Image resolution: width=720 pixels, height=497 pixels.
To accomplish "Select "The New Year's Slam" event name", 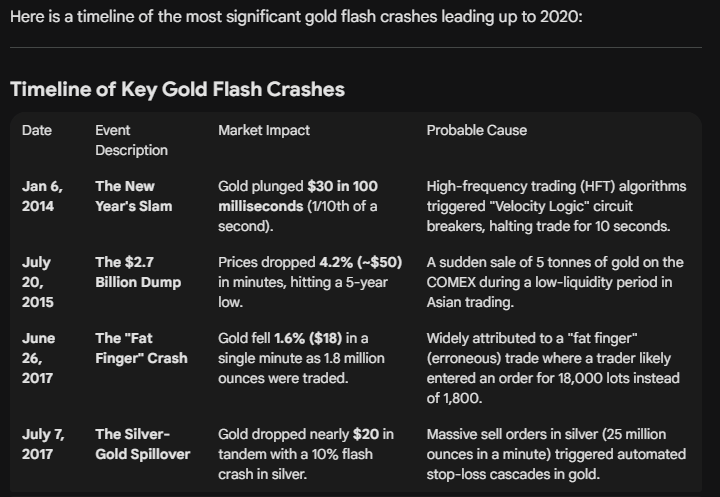I will pyautogui.click(x=133, y=196).
